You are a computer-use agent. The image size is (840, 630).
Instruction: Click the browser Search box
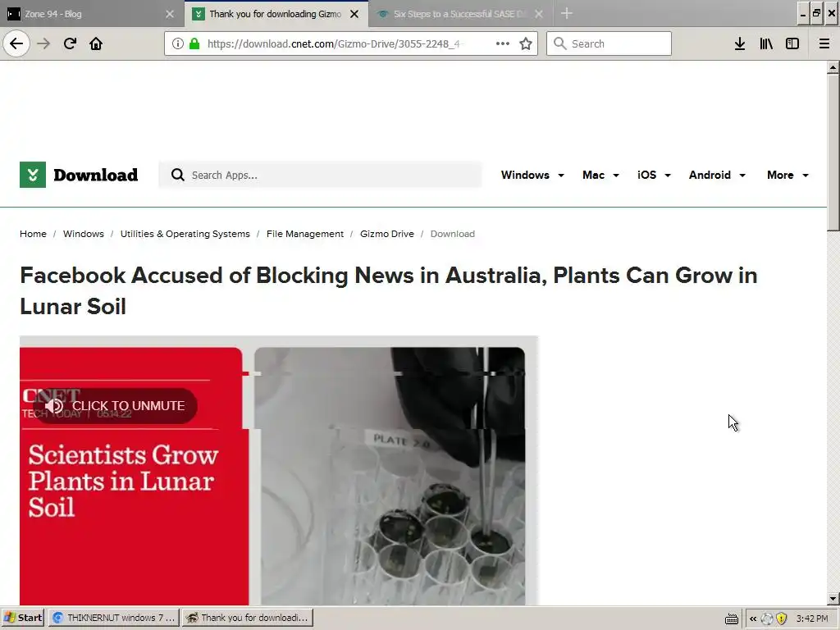[x=609, y=43]
